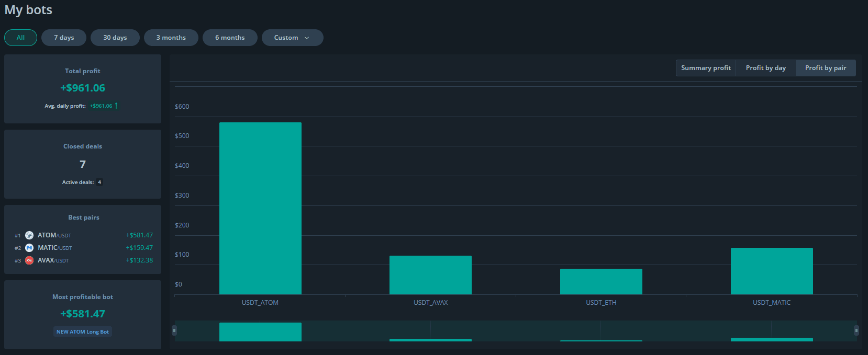This screenshot has width=868, height=355.
Task: Click the +$132.38 AVAX profit value
Action: [139, 260]
